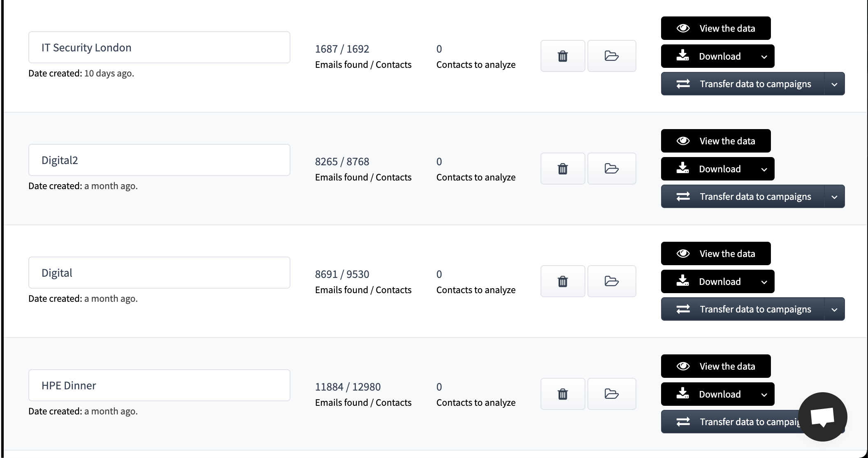This screenshot has height=458, width=868.
Task: Click the HPE Dinner name field
Action: [159, 385]
